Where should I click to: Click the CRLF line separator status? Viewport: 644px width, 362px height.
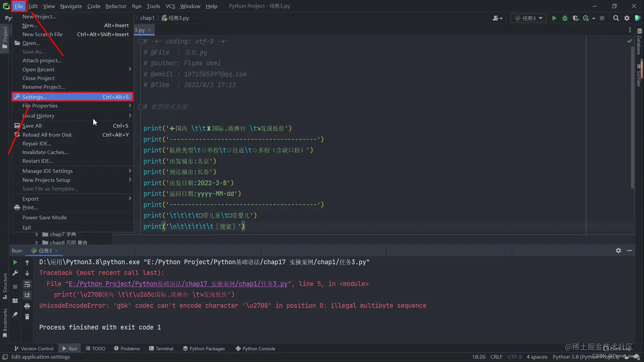[x=496, y=357]
